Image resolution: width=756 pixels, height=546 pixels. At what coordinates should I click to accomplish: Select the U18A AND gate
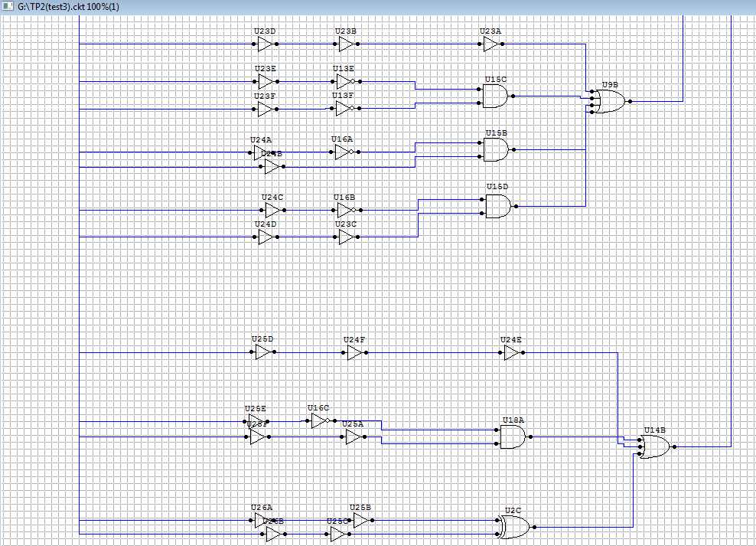point(512,436)
